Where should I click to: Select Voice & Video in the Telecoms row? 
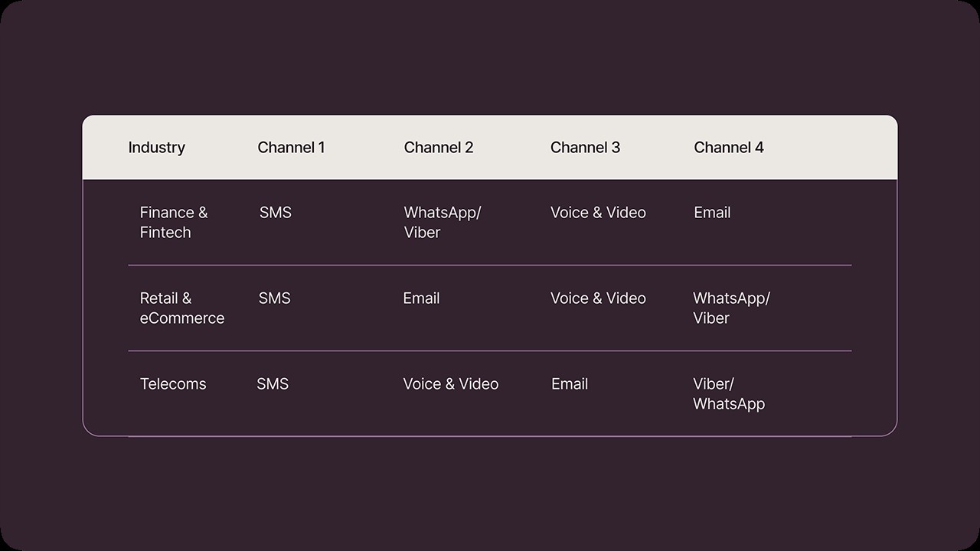point(451,384)
